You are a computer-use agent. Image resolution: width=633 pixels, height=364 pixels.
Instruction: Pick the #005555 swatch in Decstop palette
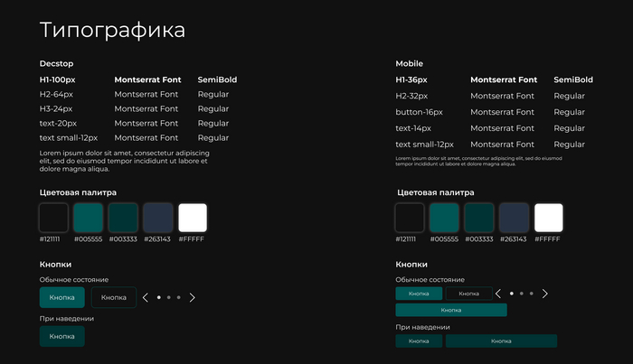pos(89,218)
